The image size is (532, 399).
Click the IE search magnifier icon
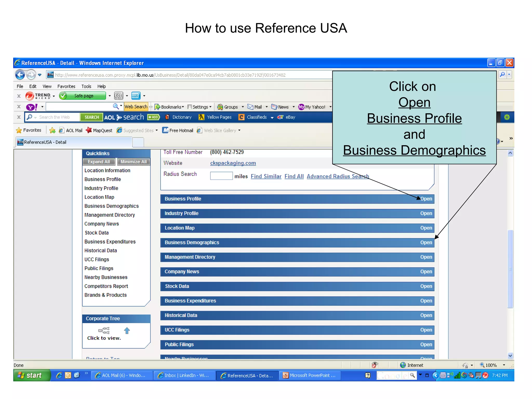pyautogui.click(x=502, y=75)
